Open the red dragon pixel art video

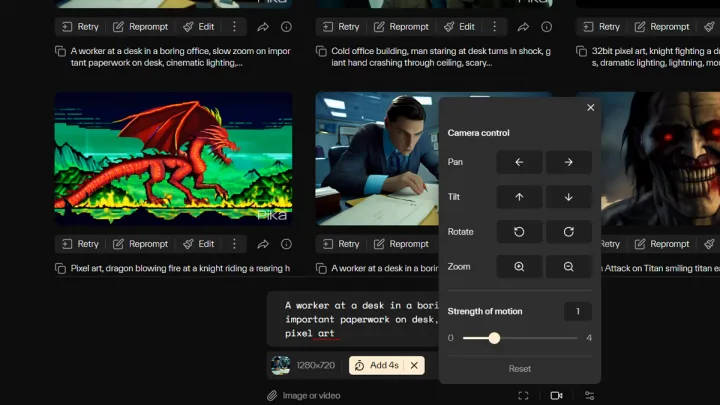tap(173, 157)
